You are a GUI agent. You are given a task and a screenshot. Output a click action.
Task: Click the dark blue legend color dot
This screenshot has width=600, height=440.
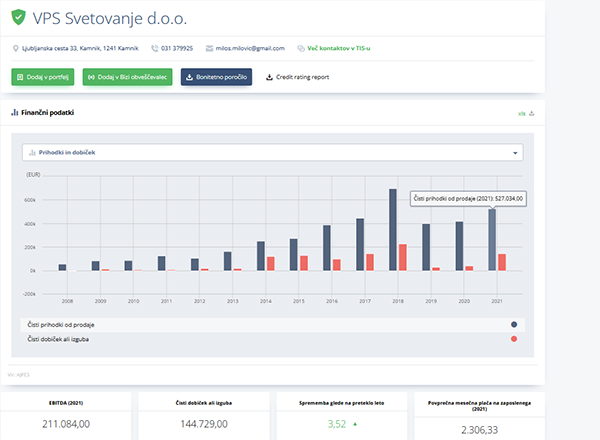coord(514,325)
